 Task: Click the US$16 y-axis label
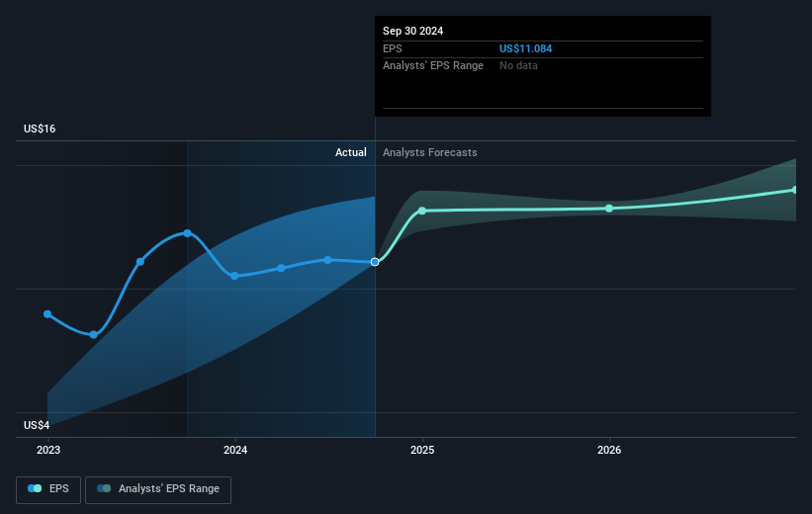[40, 128]
